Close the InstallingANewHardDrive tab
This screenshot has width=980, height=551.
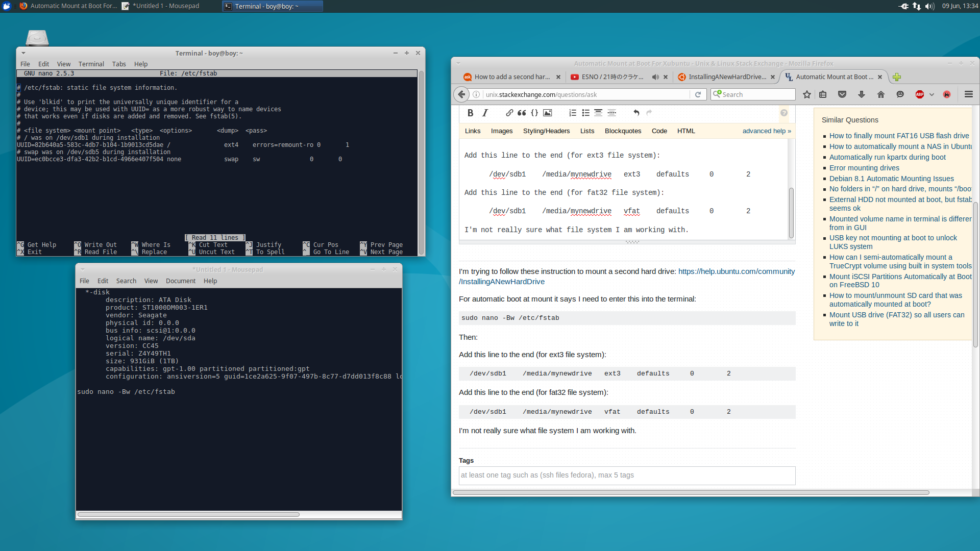(x=772, y=77)
